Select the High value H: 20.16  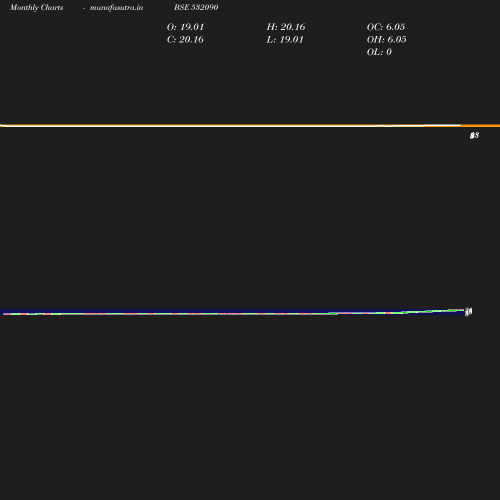click(286, 27)
